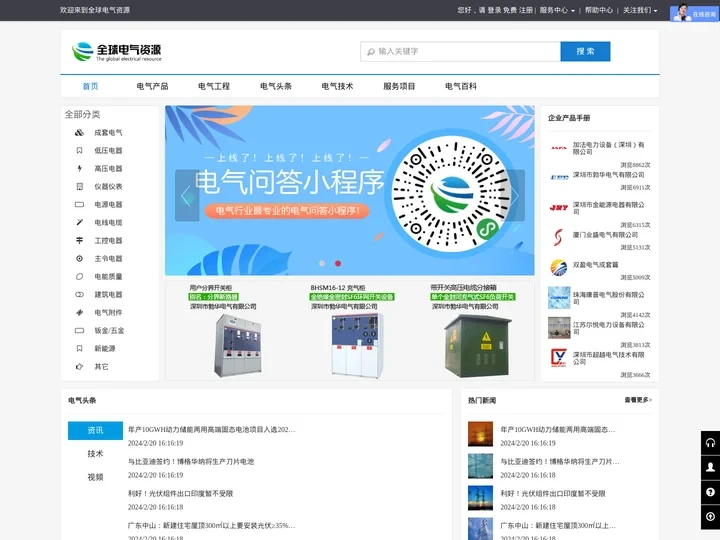The width and height of the screenshot is (720, 540).
Task: Click the question mark help icon
Action: point(710,492)
